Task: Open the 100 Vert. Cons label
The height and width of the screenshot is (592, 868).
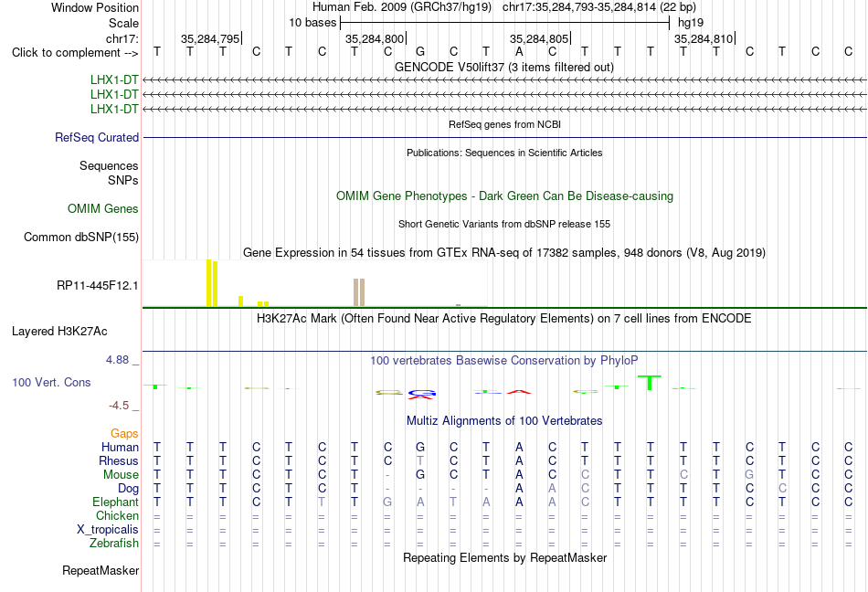Action: point(51,382)
